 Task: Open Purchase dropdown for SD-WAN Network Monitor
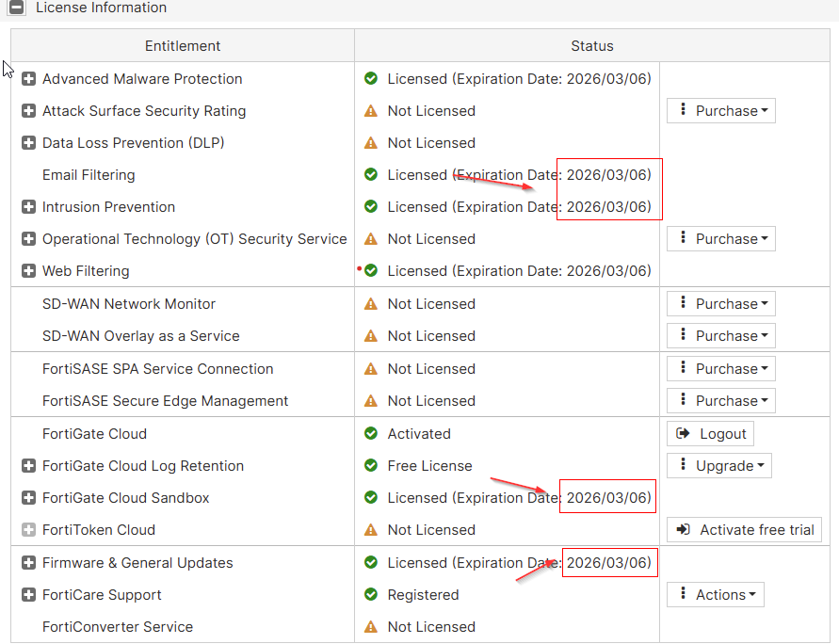[x=721, y=304]
